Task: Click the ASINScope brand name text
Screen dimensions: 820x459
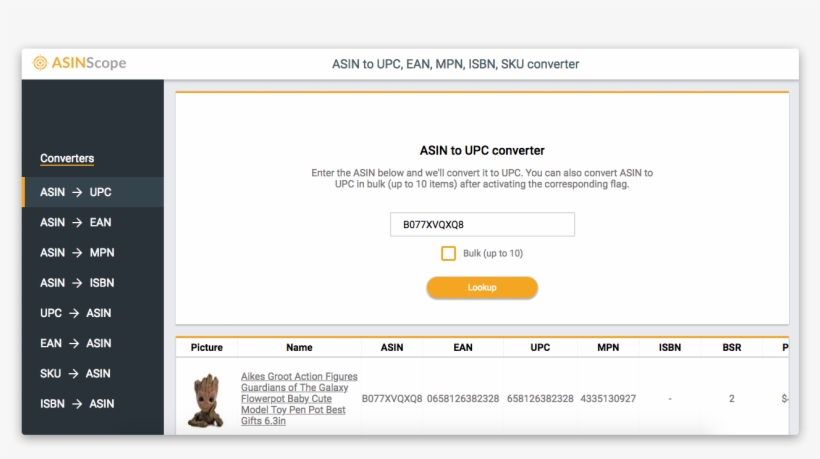Action: point(89,63)
